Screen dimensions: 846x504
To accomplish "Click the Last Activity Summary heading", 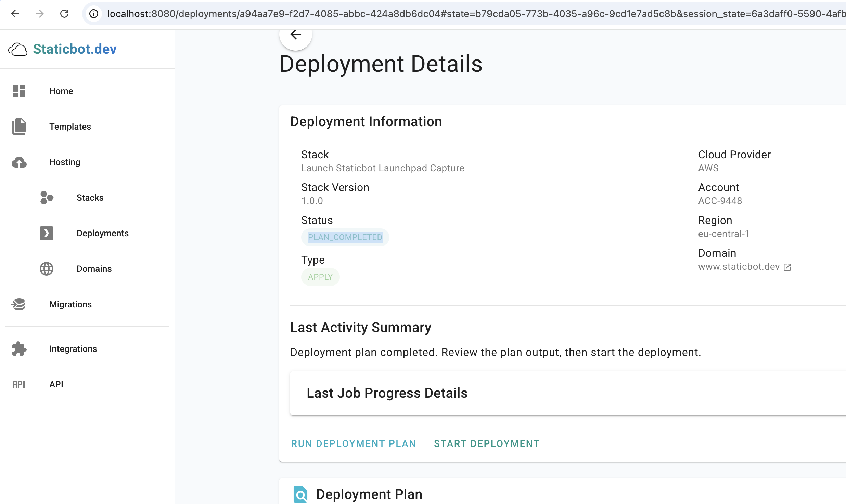I will 361,328.
